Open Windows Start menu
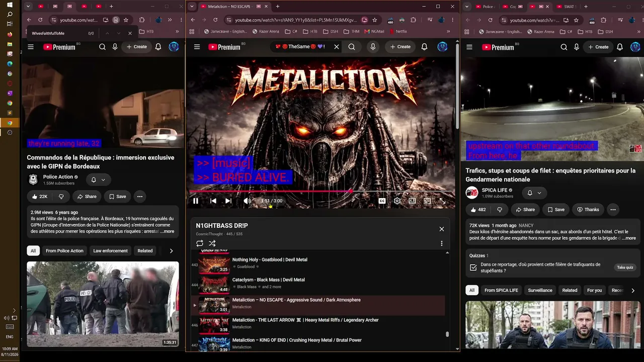The width and height of the screenshot is (644, 362). click(x=10, y=4)
